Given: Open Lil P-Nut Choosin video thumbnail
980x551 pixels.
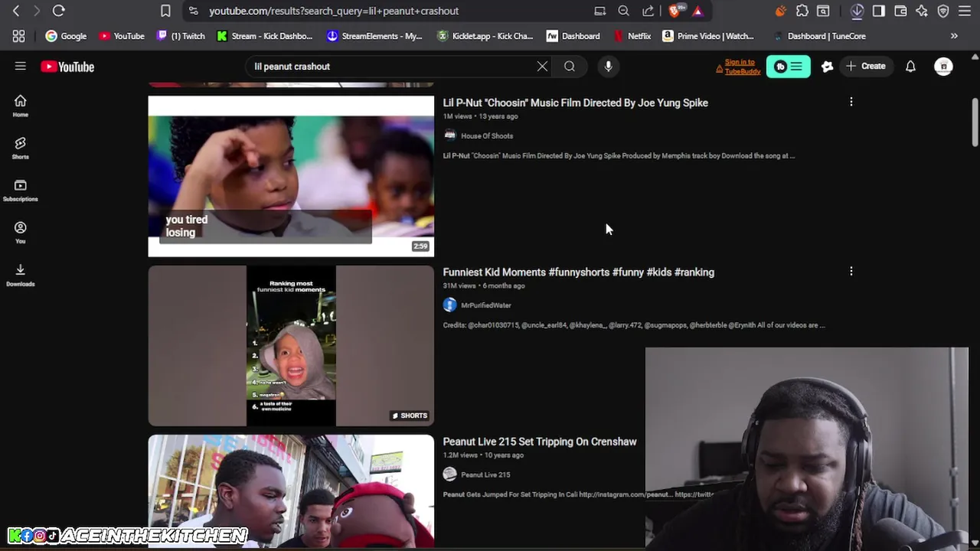Looking at the screenshot, I should pos(291,176).
